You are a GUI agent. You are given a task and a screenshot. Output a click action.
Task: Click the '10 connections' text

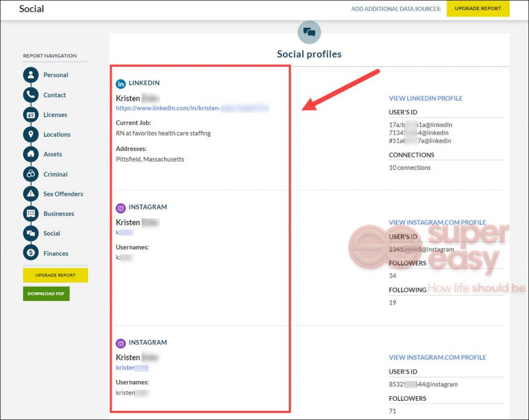[410, 168]
